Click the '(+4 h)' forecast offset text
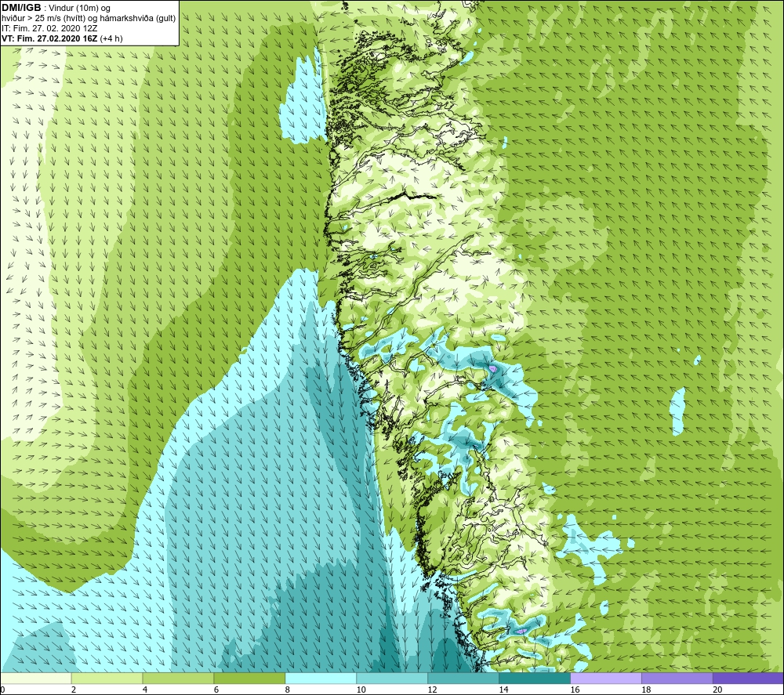Screen dimensions: 784x695 click(x=111, y=38)
